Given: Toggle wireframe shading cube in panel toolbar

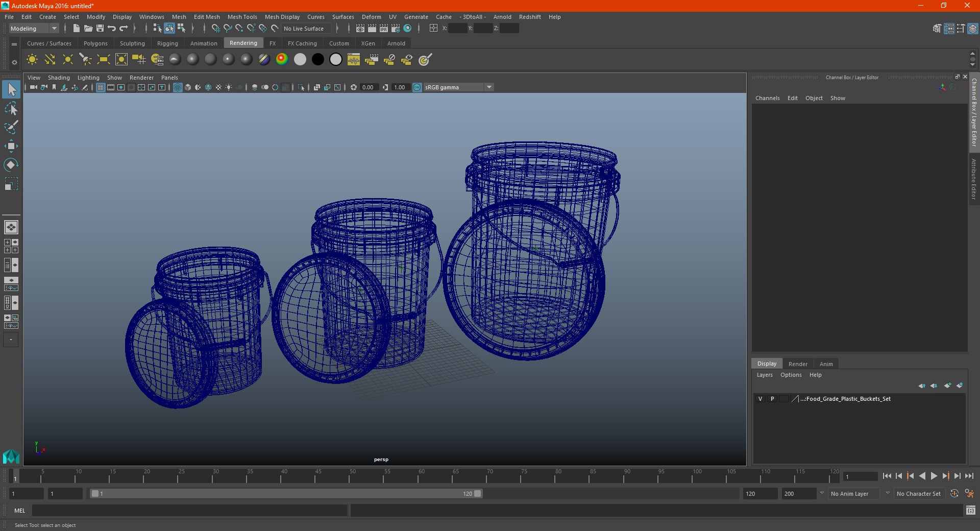Looking at the screenshot, I should [x=178, y=87].
